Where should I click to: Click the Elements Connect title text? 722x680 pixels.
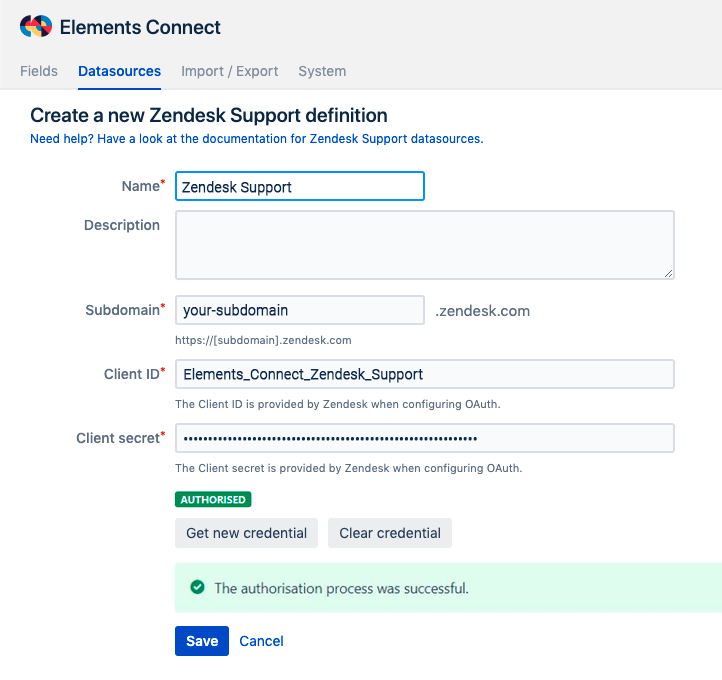(x=140, y=27)
